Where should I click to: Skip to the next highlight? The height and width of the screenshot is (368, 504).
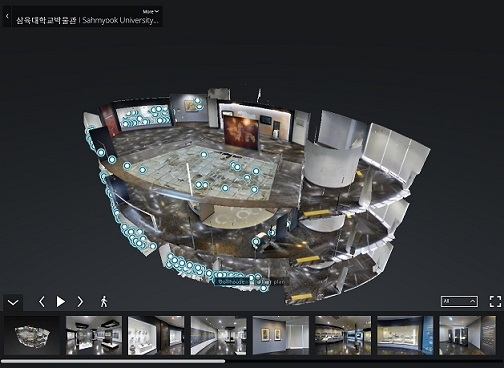[x=80, y=302]
